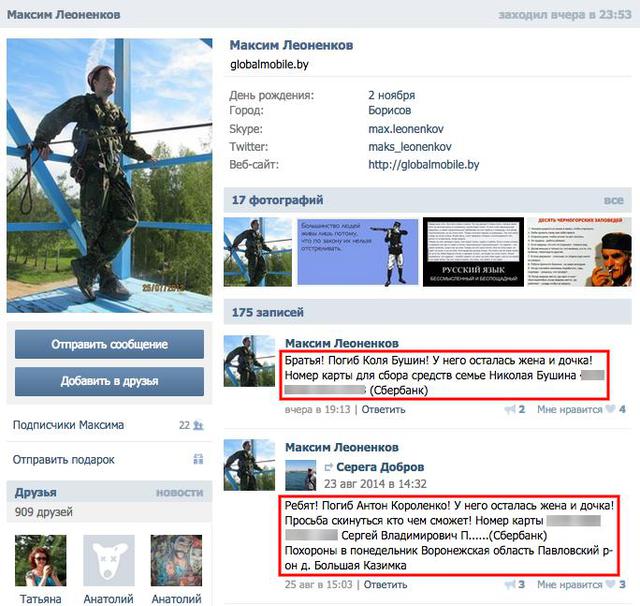Like the post with 4 likes
The image size is (640, 606).
pyautogui.click(x=610, y=408)
